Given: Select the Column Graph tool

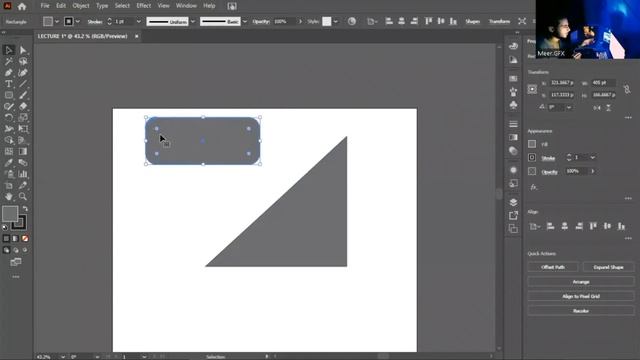Looking at the screenshot, I should click(23, 174).
